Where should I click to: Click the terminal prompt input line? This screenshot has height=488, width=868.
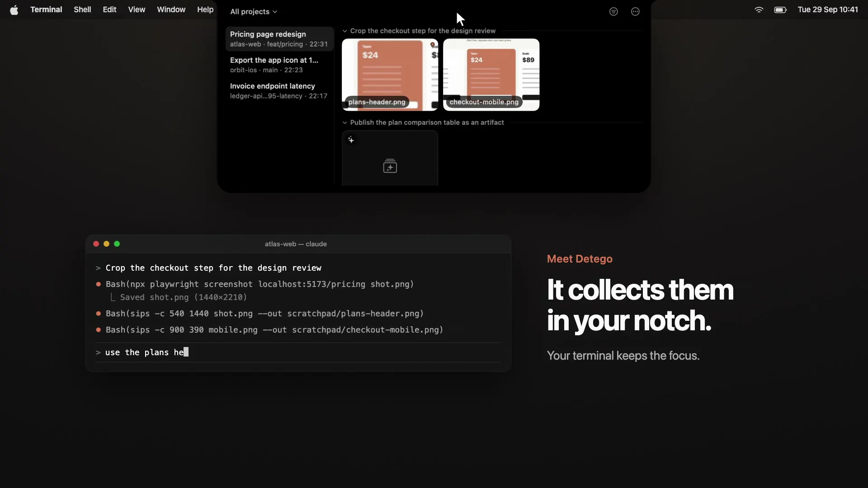click(298, 352)
